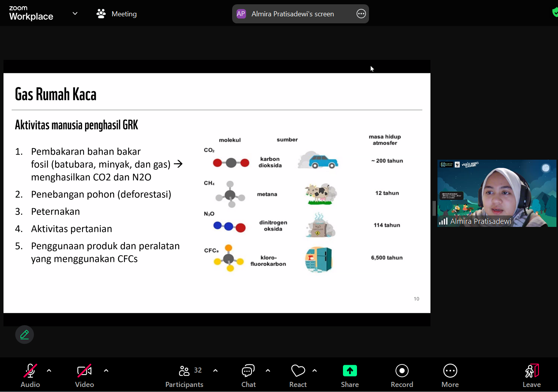
Task: Leave the meeting
Action: [x=532, y=375]
